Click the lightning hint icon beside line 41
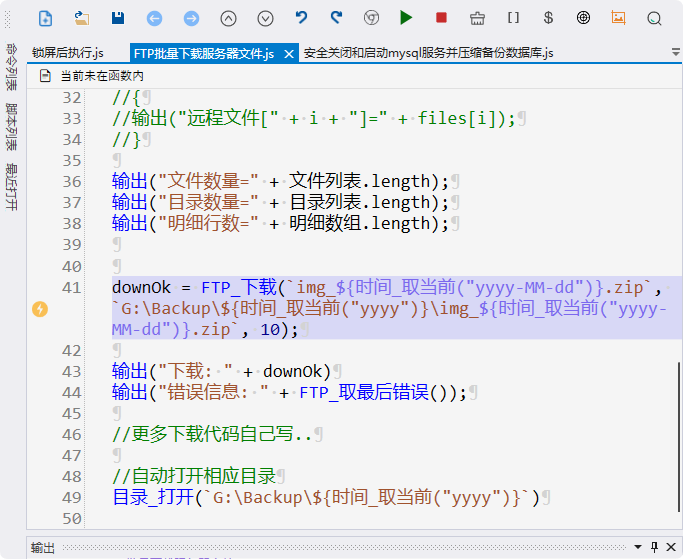The width and height of the screenshot is (683, 559). tap(40, 309)
